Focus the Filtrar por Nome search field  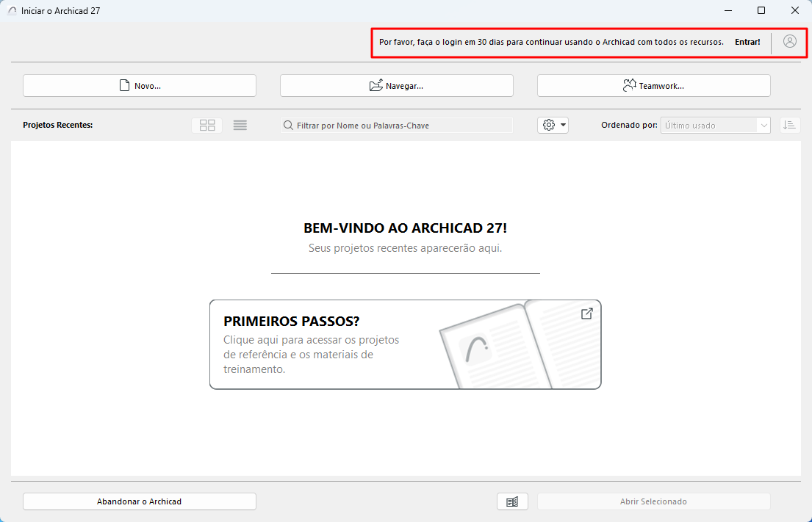pyautogui.click(x=397, y=126)
